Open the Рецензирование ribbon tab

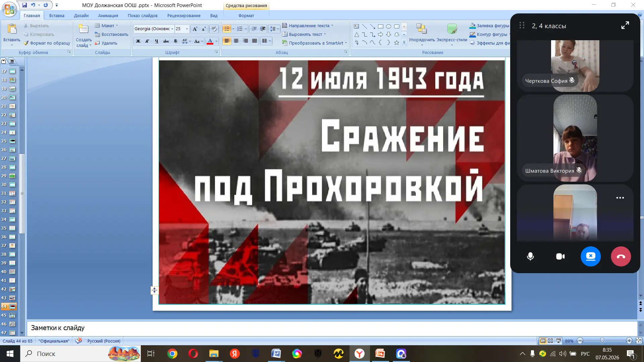[184, 15]
